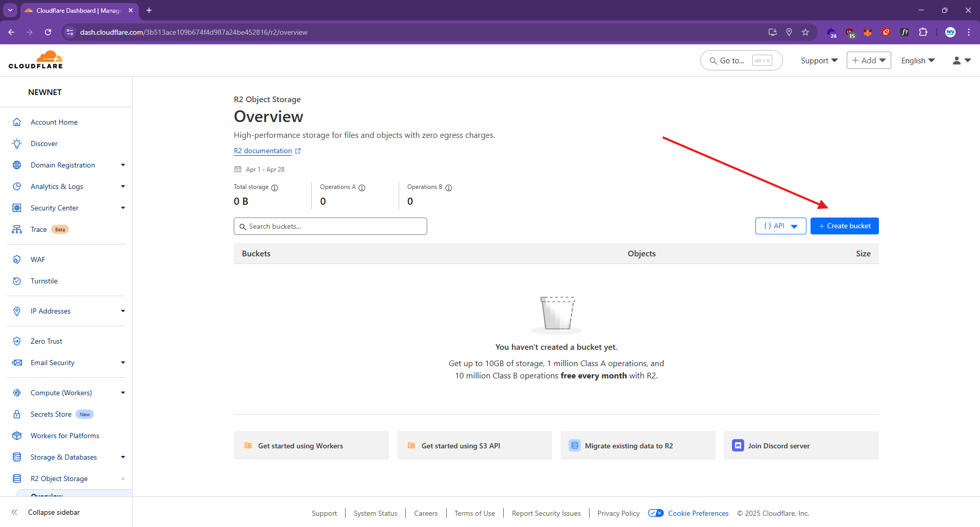Expand the Security Center submenu arrow

122,208
